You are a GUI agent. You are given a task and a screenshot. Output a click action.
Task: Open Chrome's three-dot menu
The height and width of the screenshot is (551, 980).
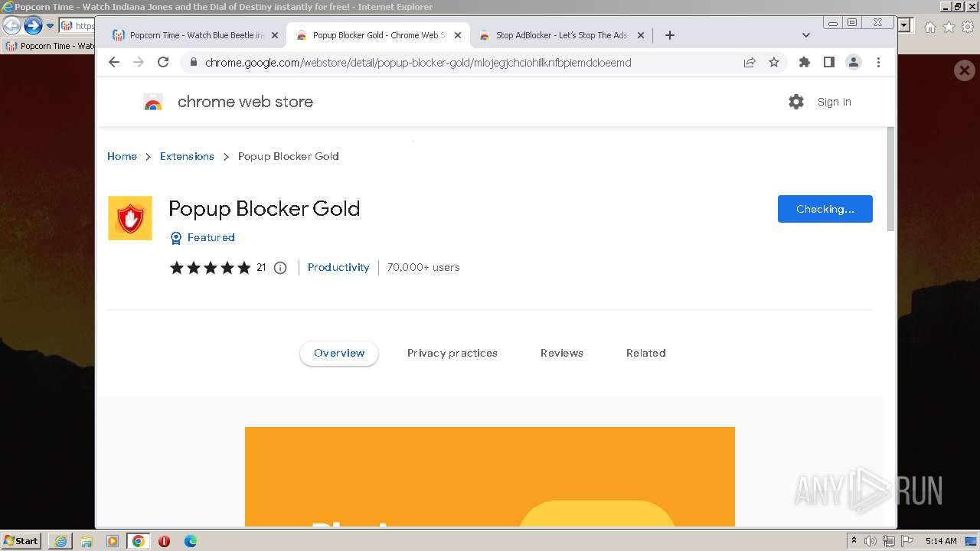tap(878, 62)
